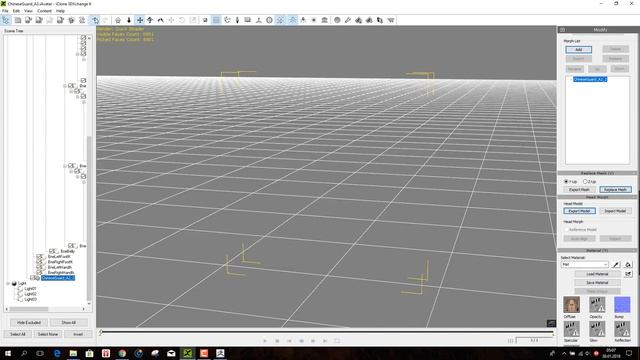Image resolution: width=640 pixels, height=360 pixels.
Task: Select the 1 Up radio button
Action: (x=566, y=181)
